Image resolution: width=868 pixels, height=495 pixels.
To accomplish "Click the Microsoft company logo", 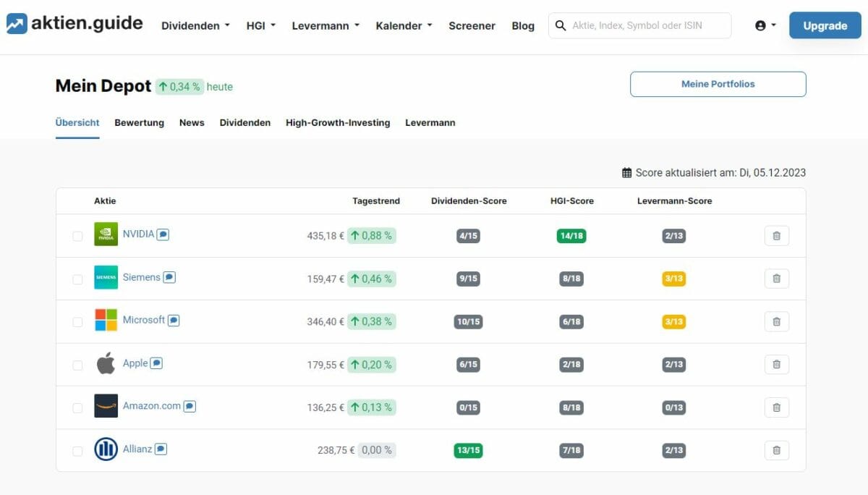I will click(106, 320).
